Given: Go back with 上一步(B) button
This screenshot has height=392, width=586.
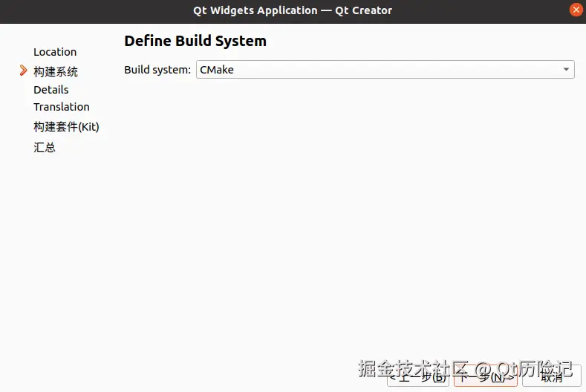Looking at the screenshot, I should (418, 376).
